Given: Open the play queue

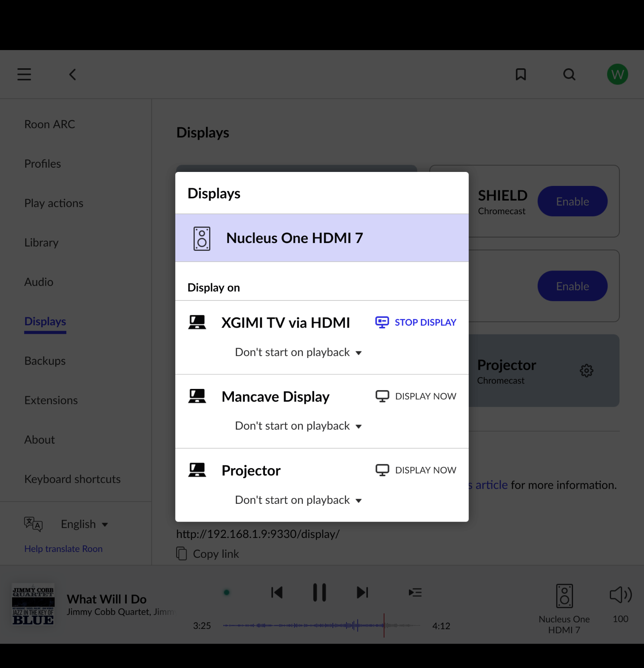Looking at the screenshot, I should coord(415,592).
